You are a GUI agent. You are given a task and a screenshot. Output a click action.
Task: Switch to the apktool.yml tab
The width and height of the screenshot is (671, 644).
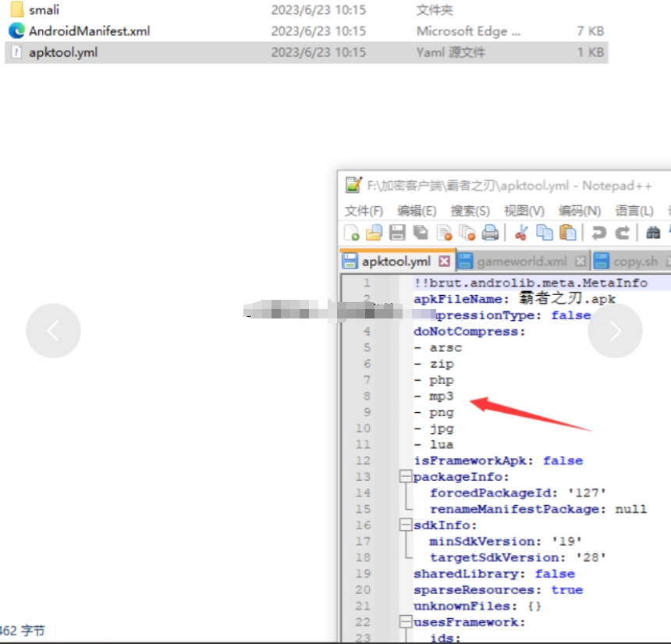[397, 262]
